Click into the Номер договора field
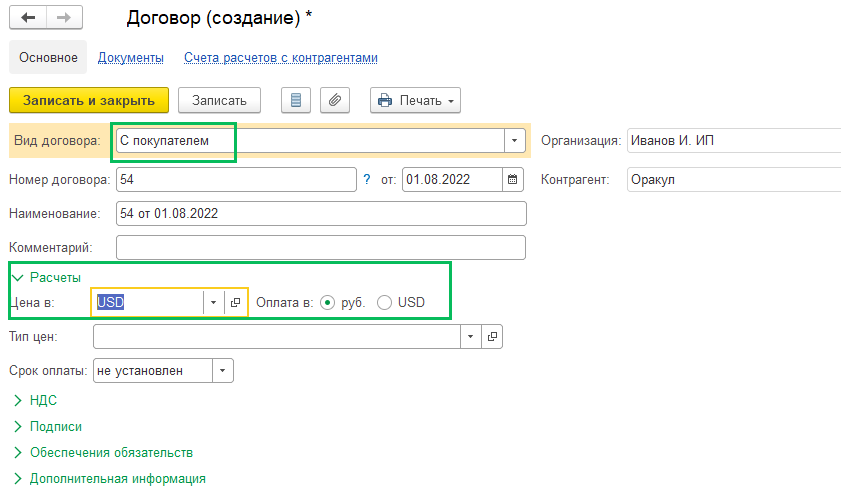The image size is (841, 495). [236, 179]
